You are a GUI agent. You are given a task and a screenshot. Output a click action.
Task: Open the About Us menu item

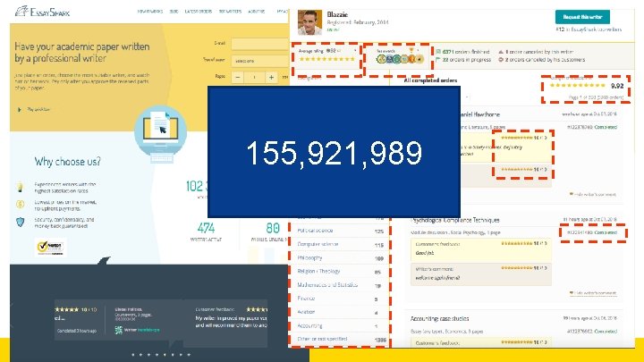pos(257,12)
